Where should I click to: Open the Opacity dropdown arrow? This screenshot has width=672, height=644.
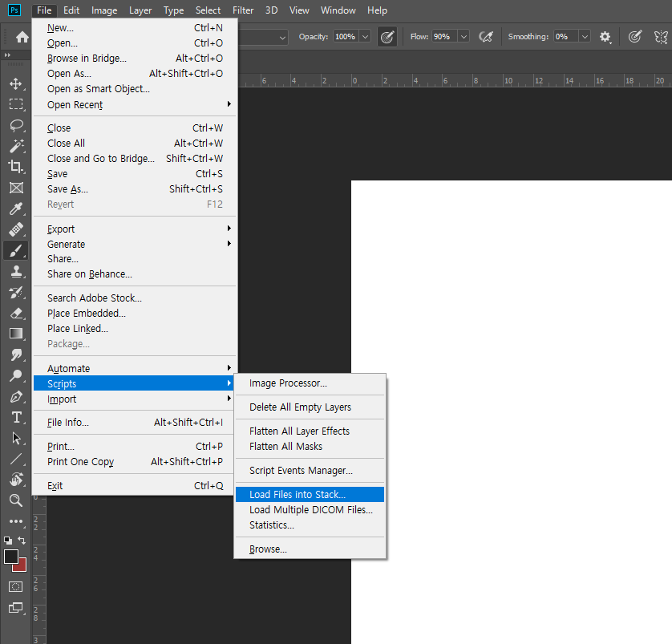click(365, 37)
